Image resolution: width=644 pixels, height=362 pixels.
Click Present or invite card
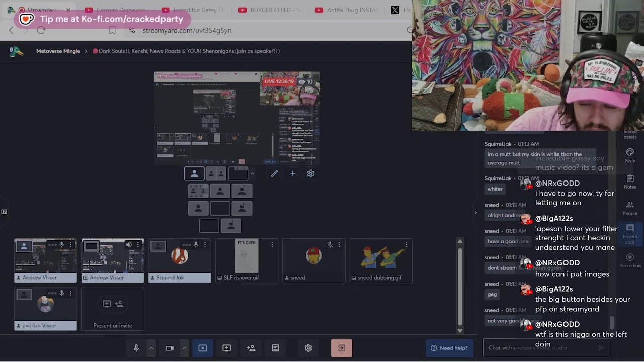coord(113,309)
